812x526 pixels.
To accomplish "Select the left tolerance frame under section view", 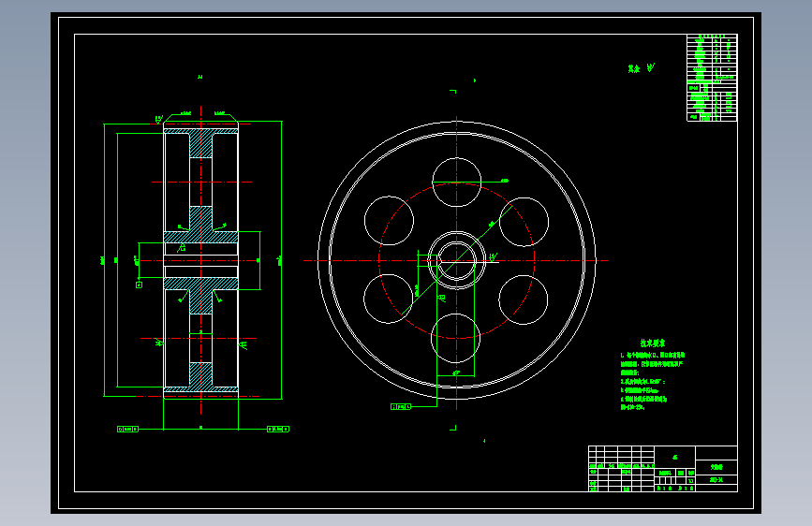I will (x=128, y=430).
